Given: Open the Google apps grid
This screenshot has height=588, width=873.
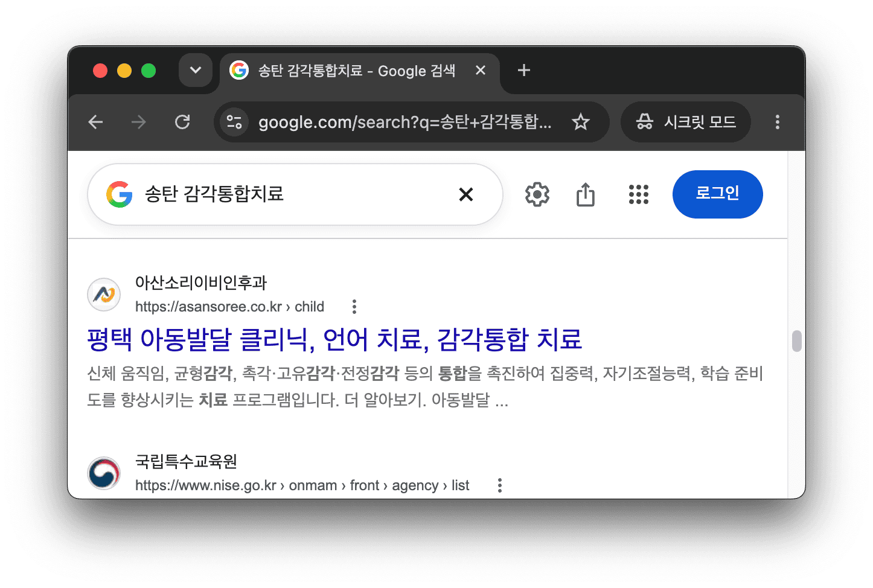Looking at the screenshot, I should (x=639, y=194).
